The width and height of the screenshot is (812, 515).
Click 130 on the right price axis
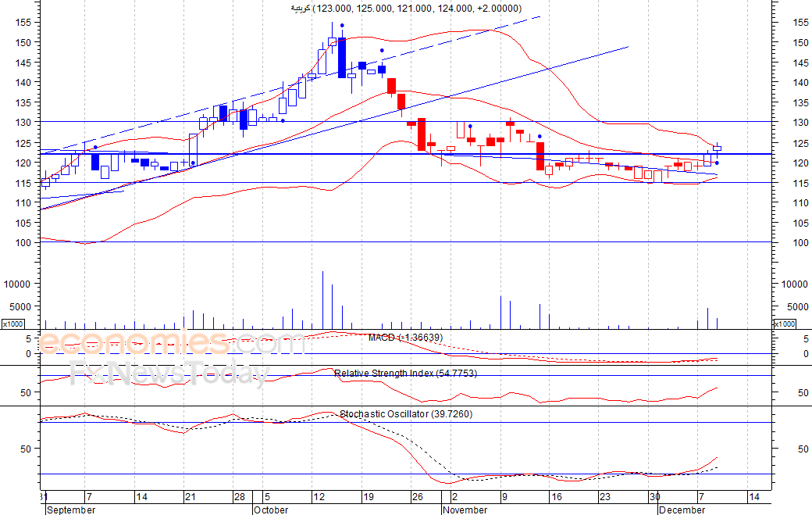[800, 122]
